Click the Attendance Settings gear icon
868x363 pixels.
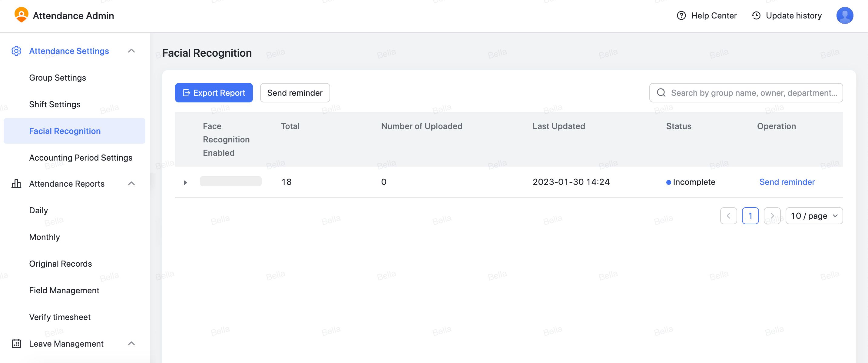(x=16, y=51)
